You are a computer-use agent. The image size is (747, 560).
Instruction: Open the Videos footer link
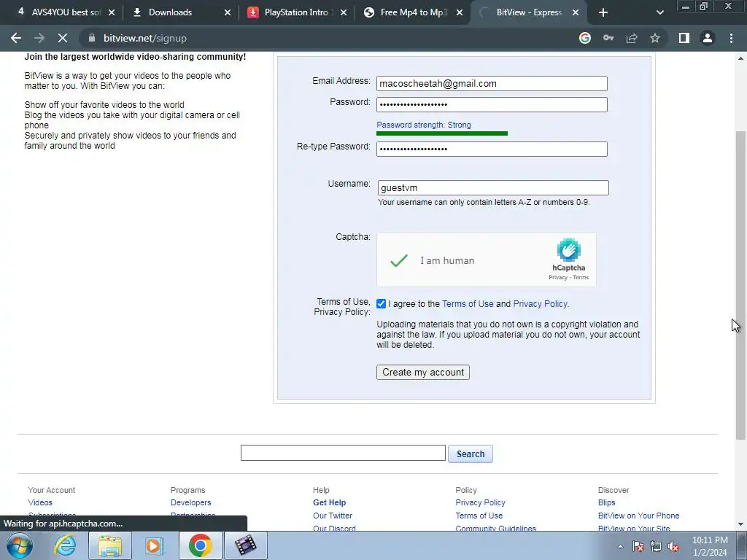click(x=40, y=502)
